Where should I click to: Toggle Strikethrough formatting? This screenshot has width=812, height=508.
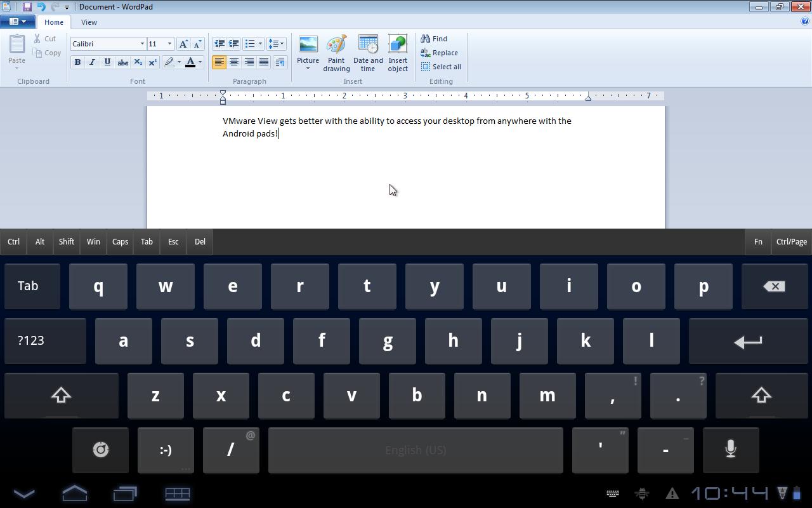[123, 62]
